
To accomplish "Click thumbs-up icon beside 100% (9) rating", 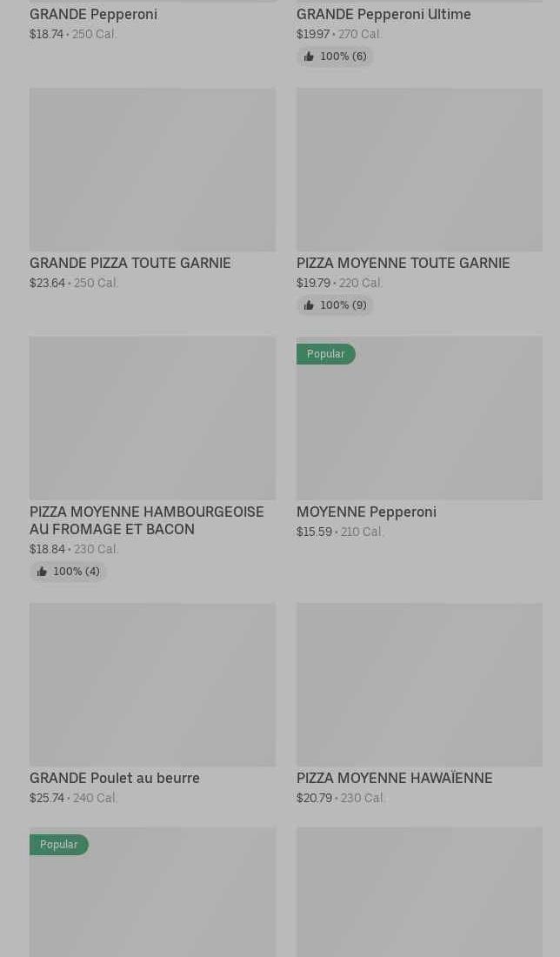I will tap(309, 305).
